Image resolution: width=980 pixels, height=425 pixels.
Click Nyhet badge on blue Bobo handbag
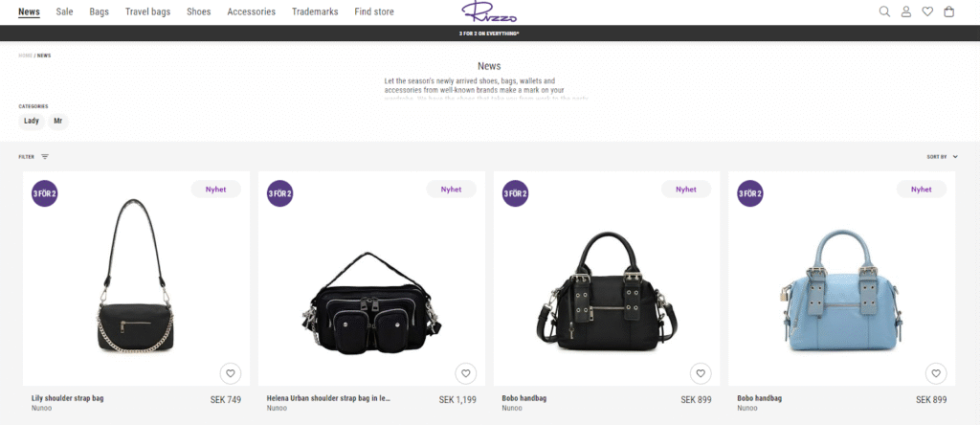pyautogui.click(x=922, y=190)
